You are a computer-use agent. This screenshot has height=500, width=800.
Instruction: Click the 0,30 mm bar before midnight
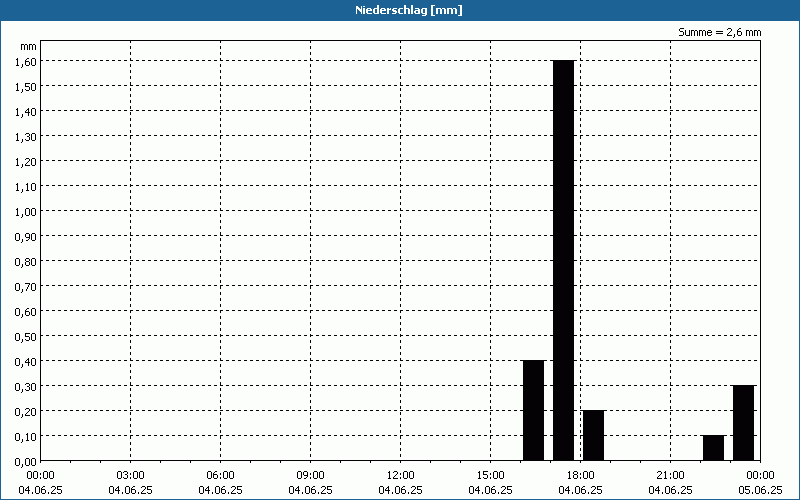[x=743, y=423]
